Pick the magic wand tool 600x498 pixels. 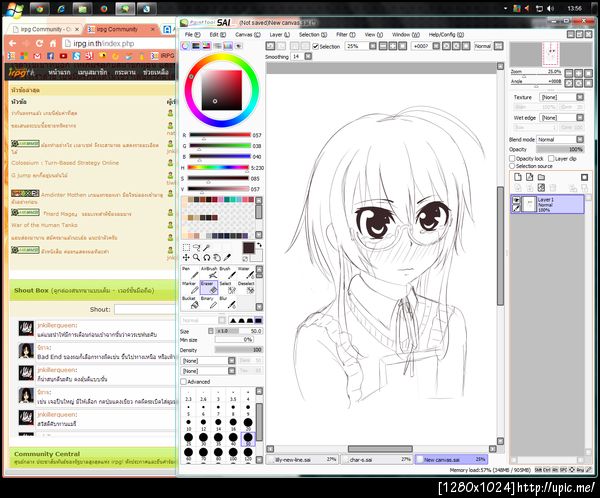(207, 247)
